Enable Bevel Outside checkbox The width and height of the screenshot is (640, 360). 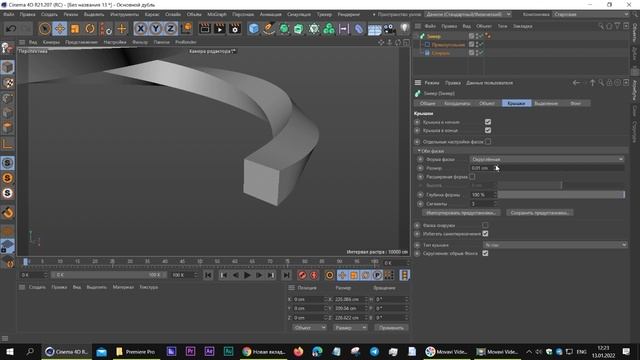point(485,225)
